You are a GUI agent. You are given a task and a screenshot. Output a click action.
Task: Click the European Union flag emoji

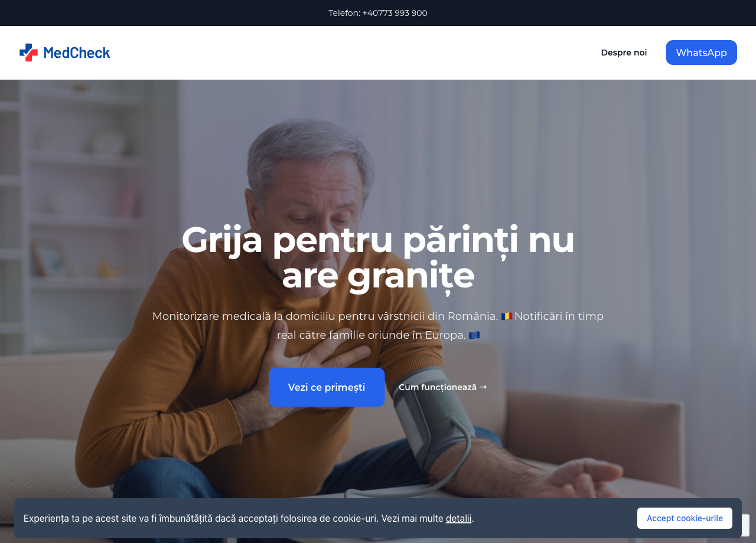(x=474, y=335)
